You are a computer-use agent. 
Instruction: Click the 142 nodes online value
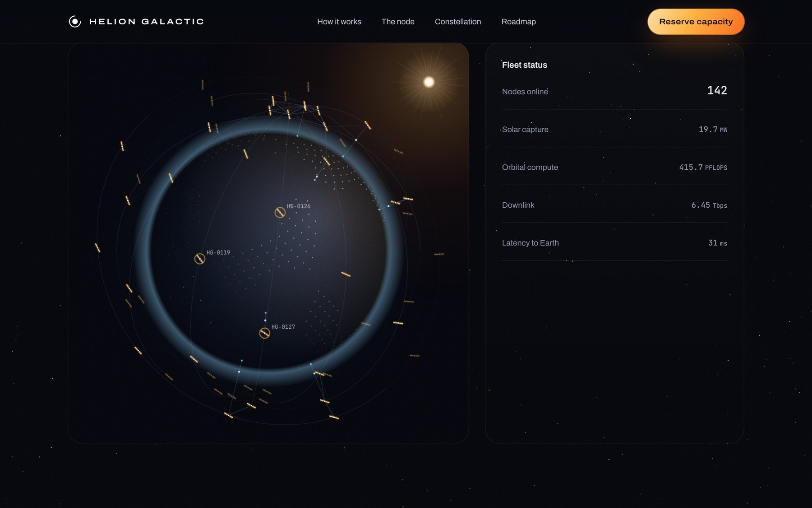[x=717, y=90]
